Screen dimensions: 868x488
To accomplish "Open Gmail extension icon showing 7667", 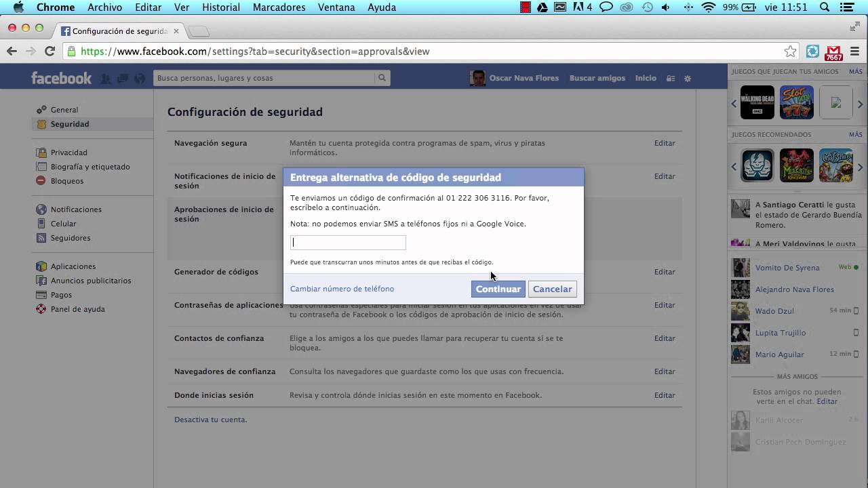I will click(833, 52).
